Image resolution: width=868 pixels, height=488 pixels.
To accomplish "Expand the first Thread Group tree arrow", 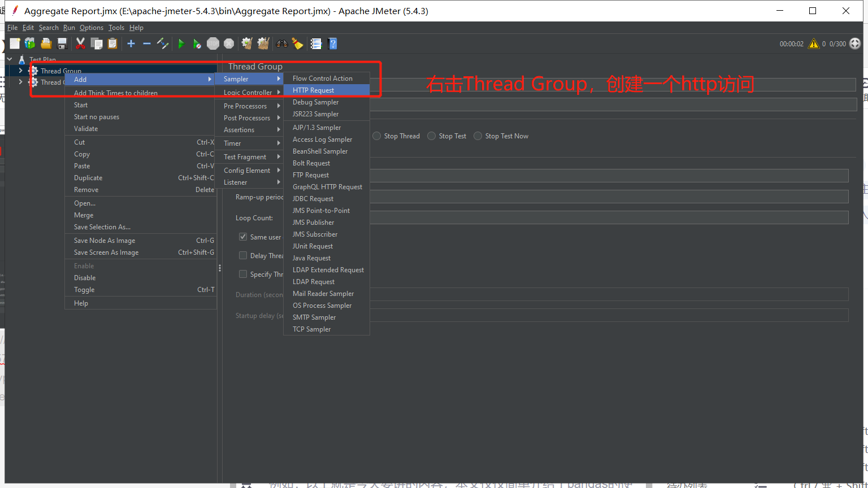I will click(x=21, y=71).
